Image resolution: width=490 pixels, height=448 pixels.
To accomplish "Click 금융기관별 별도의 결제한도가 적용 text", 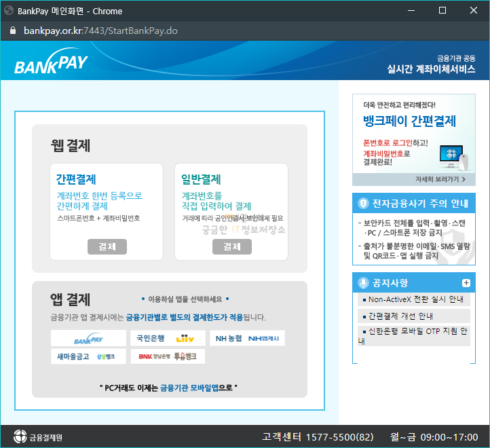I will 185,317.
